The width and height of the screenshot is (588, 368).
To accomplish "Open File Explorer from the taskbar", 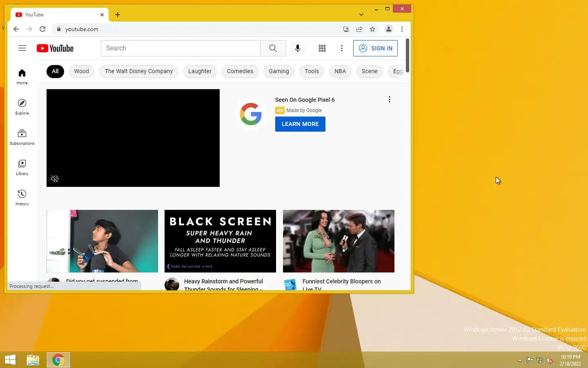I will [33, 360].
